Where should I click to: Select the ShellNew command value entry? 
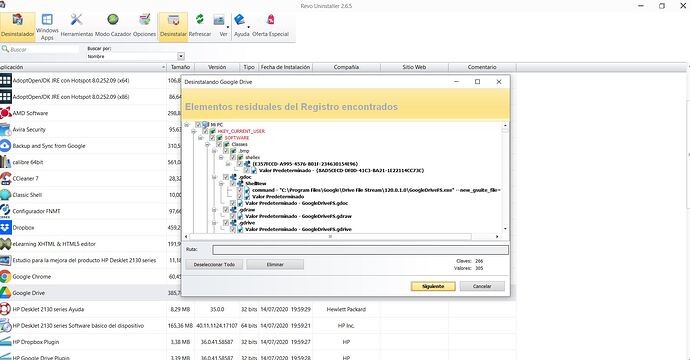(376, 190)
